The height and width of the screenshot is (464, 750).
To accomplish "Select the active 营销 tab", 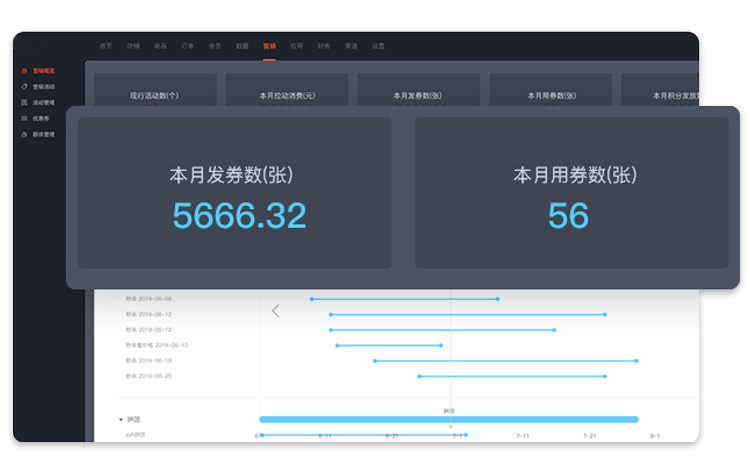I will [270, 46].
